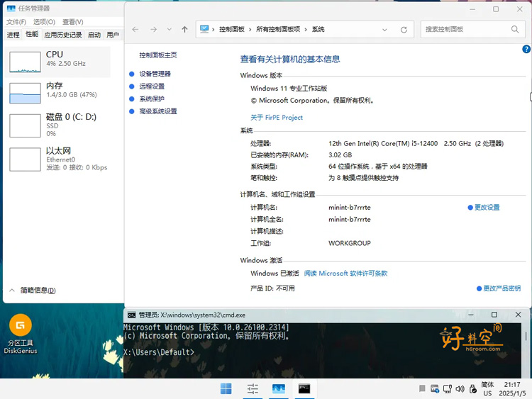Screen dimensions: 532x399
Task: Open 控制面板主页 link
Action: tap(158, 55)
